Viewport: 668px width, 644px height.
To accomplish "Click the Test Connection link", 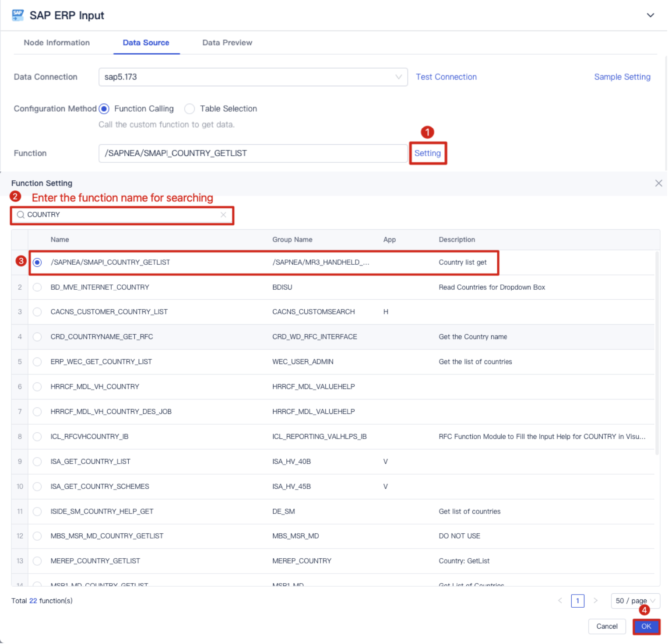I will click(x=446, y=77).
